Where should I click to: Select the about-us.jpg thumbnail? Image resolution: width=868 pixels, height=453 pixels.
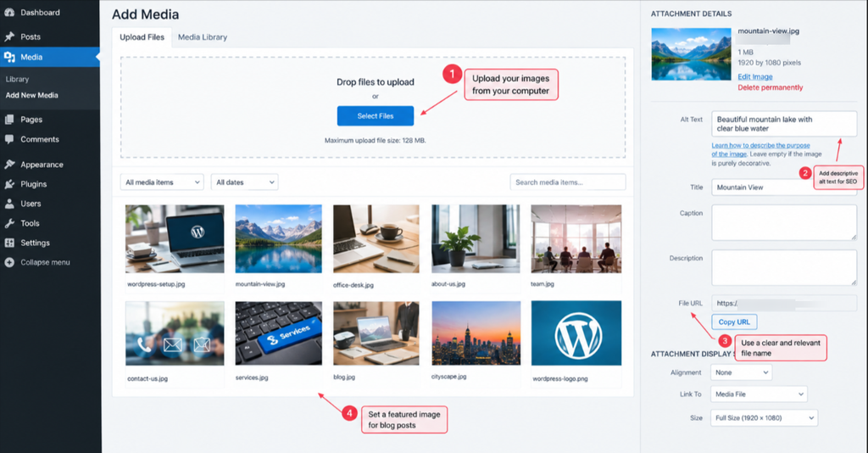point(476,238)
